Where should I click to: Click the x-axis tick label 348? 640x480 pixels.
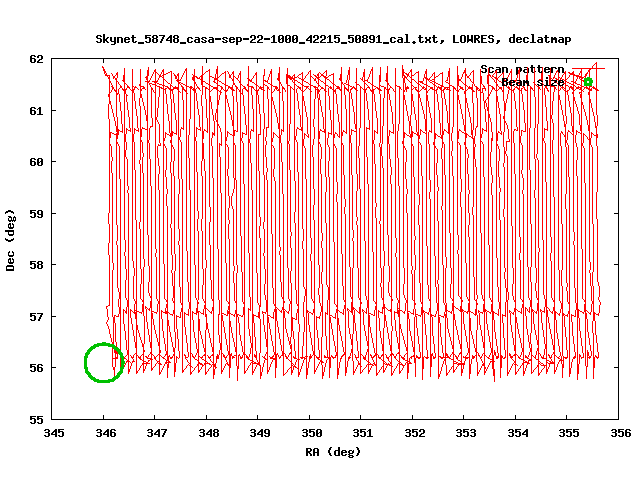tap(209, 433)
